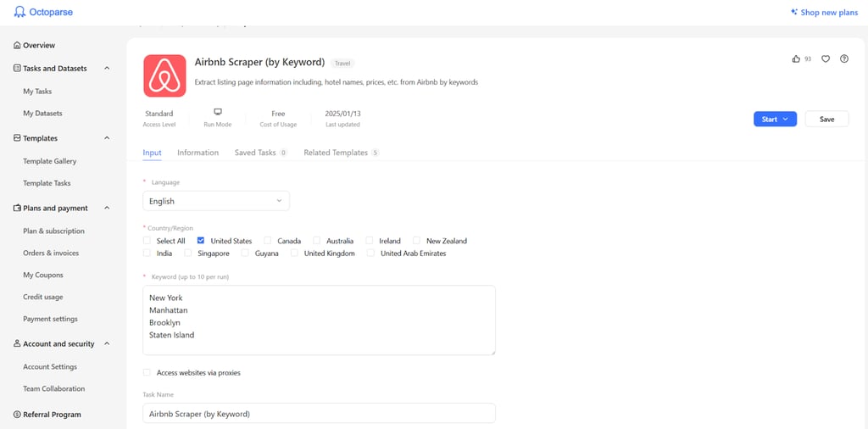
Task: Click the Plans and payment wallet icon
Action: 17,208
